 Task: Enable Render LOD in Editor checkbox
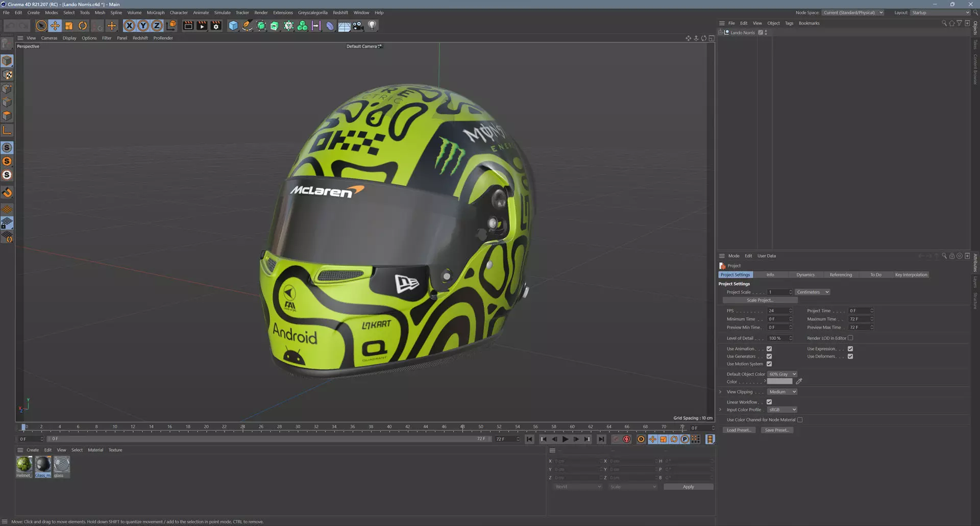[850, 338]
